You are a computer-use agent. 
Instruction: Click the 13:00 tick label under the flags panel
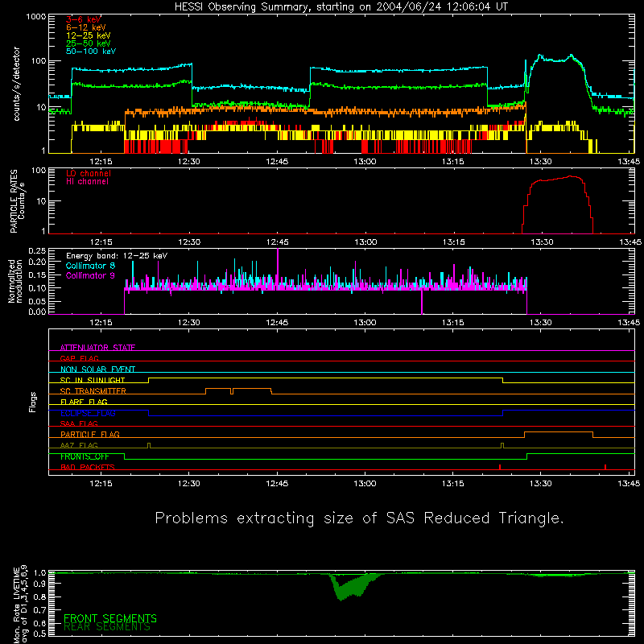tap(365, 484)
